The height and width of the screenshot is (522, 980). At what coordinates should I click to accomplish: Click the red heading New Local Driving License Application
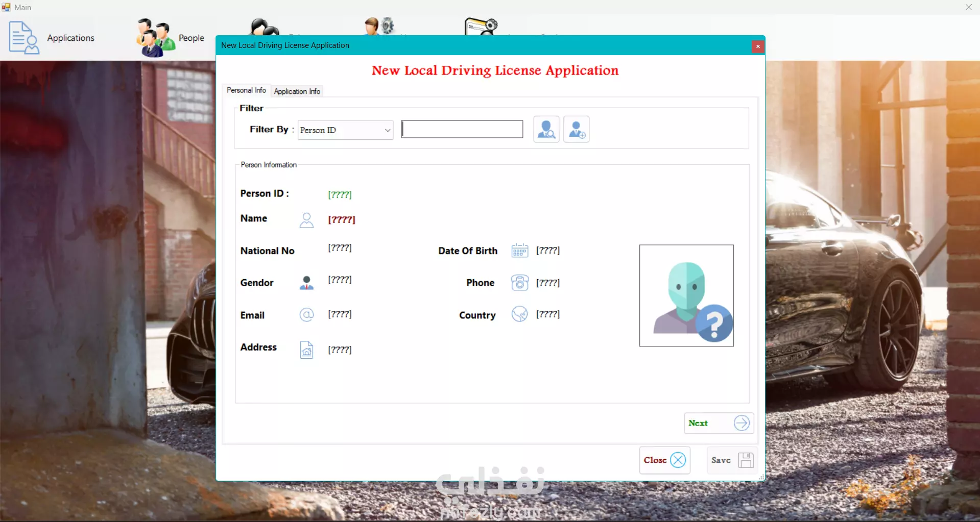pyautogui.click(x=495, y=70)
